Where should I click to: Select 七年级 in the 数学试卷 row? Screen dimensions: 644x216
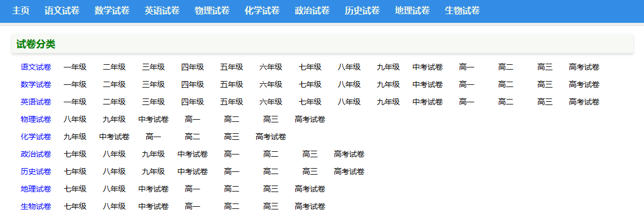(x=310, y=84)
